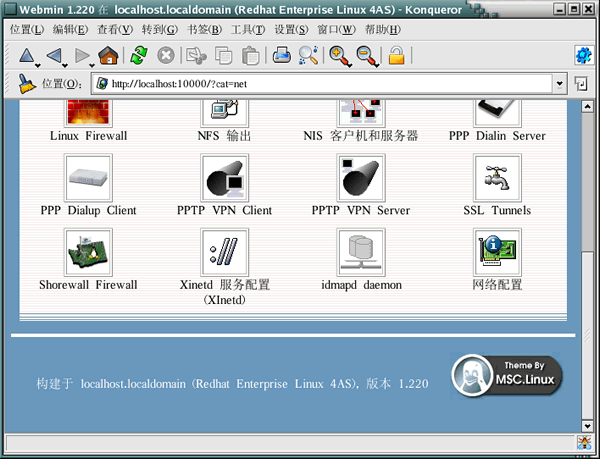Image resolution: width=600 pixels, height=459 pixels.
Task: Click the 网络配置 text link
Action: 497,285
